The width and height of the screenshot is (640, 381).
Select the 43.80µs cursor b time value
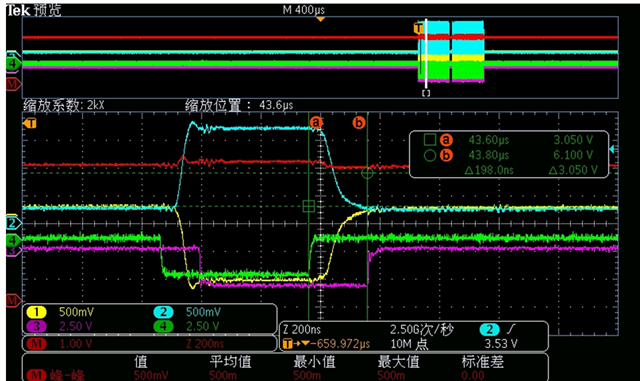pyautogui.click(x=489, y=156)
